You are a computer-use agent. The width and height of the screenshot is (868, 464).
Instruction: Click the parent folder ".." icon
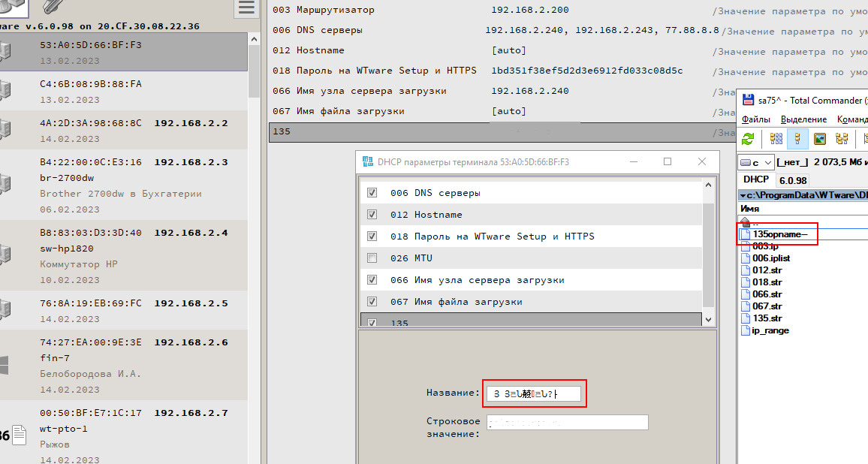coord(746,222)
